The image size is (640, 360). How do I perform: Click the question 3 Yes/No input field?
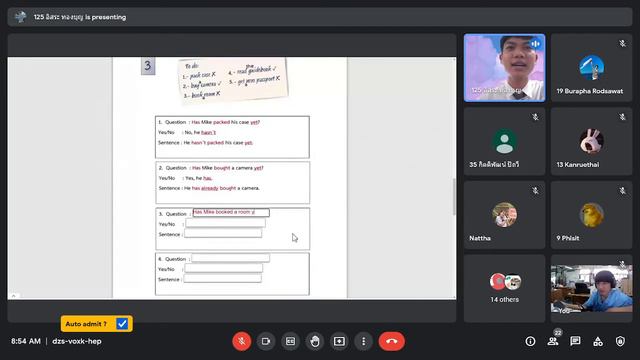coord(225,223)
